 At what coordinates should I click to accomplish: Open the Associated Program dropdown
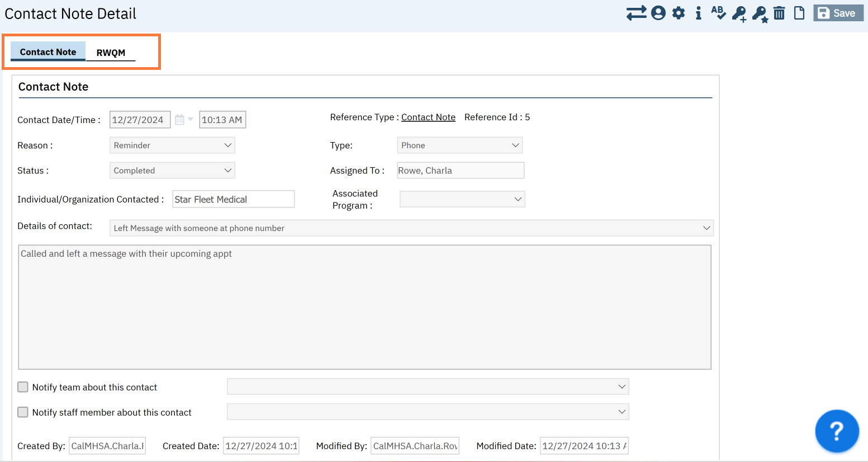coord(462,199)
